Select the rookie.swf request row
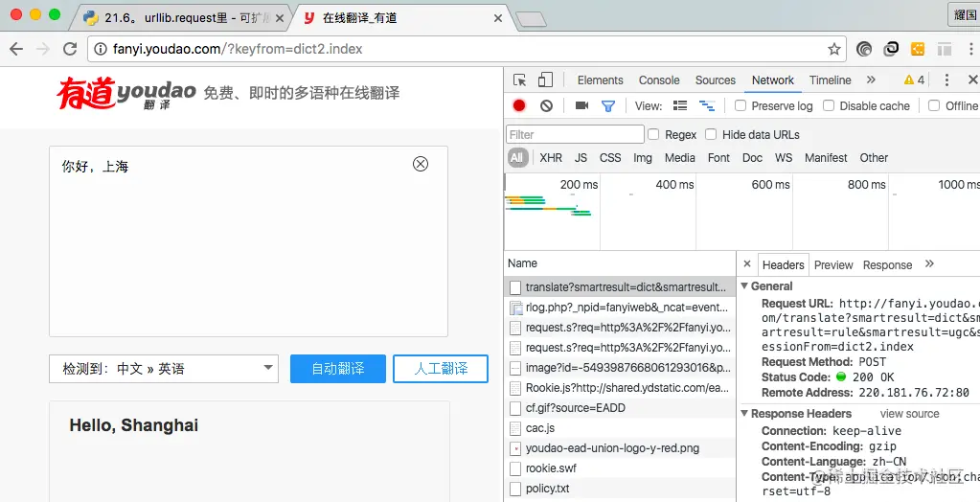The height and width of the screenshot is (502, 980). [620, 468]
